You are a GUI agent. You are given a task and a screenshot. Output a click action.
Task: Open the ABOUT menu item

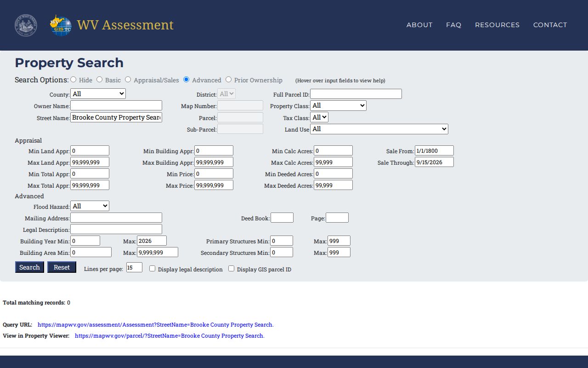click(419, 25)
